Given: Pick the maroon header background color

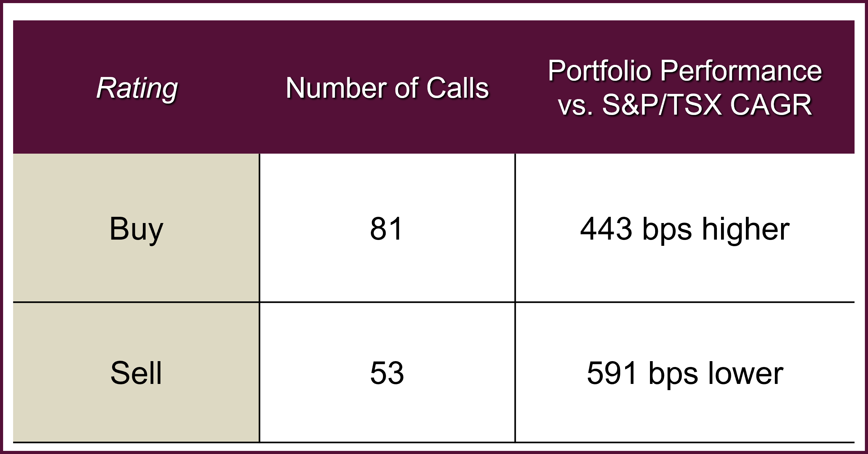Looking at the screenshot, I should pos(434,38).
